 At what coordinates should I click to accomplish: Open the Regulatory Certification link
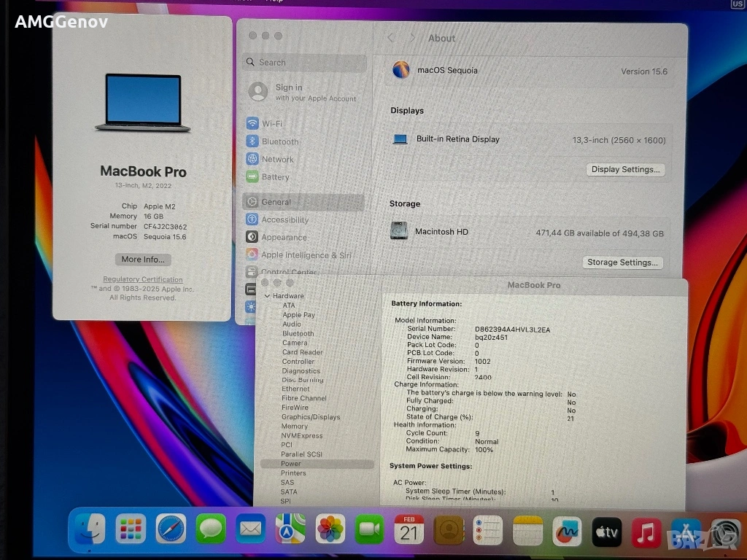(x=143, y=279)
